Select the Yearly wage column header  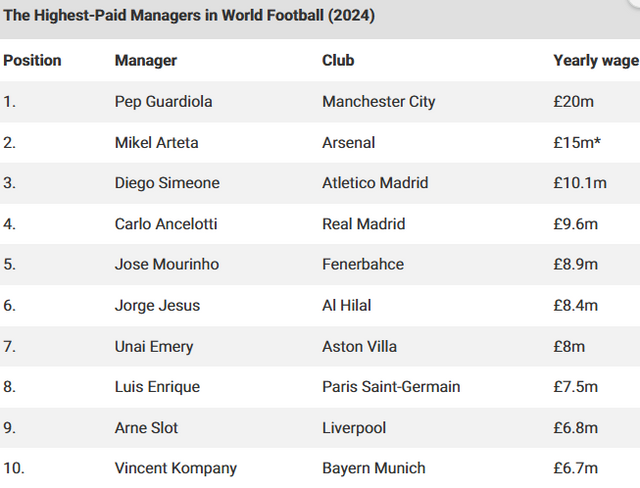point(595,60)
